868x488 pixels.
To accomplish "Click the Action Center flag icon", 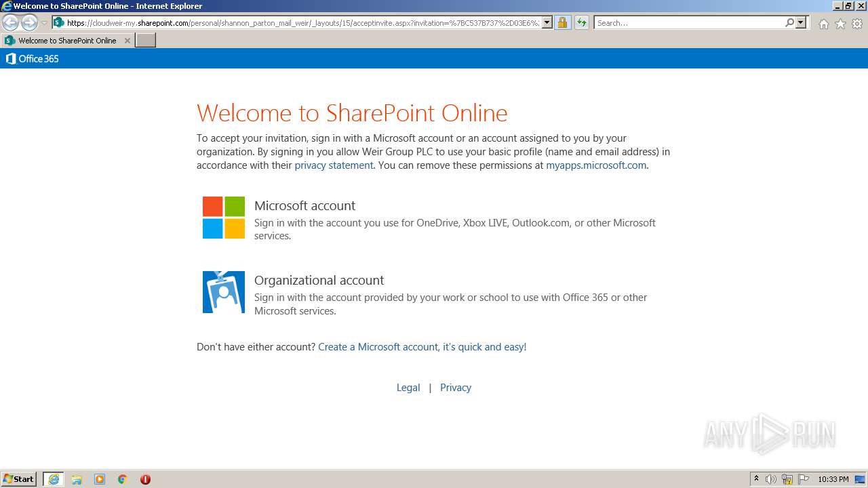I will tap(804, 479).
